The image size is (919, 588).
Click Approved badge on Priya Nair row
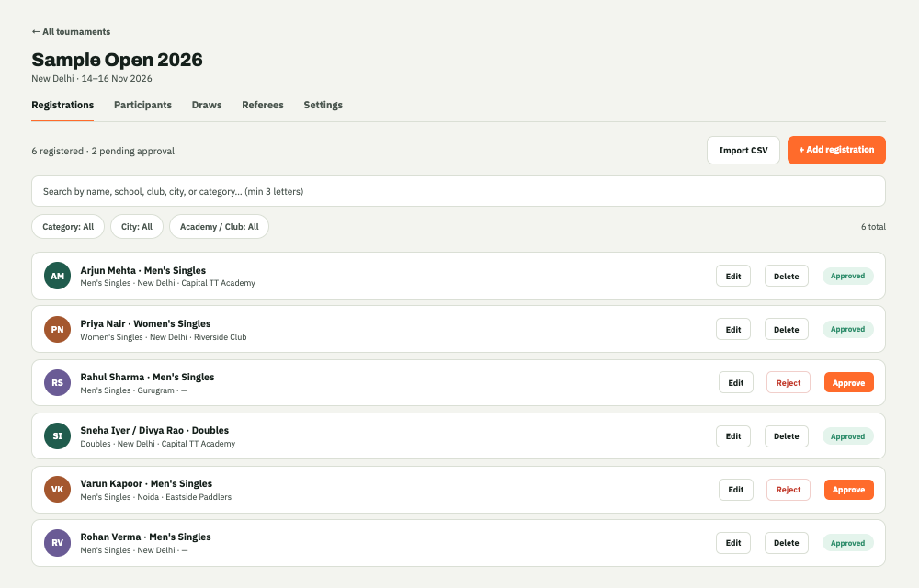(x=847, y=329)
